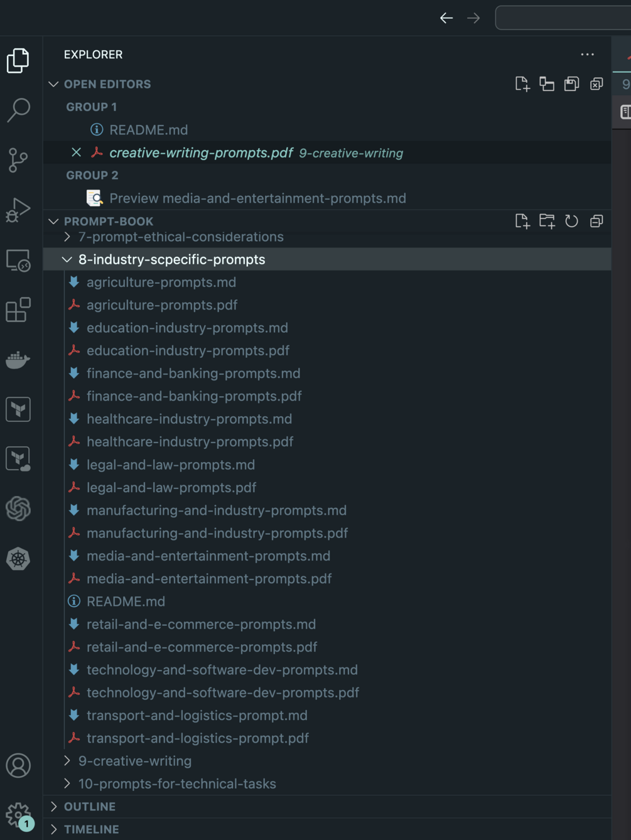Open the Kubernetes view

18,559
